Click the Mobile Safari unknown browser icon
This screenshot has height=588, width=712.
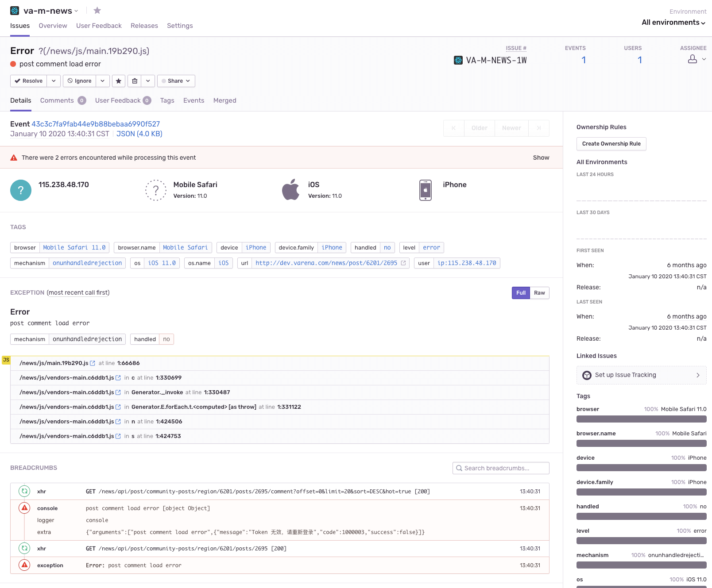point(156,190)
